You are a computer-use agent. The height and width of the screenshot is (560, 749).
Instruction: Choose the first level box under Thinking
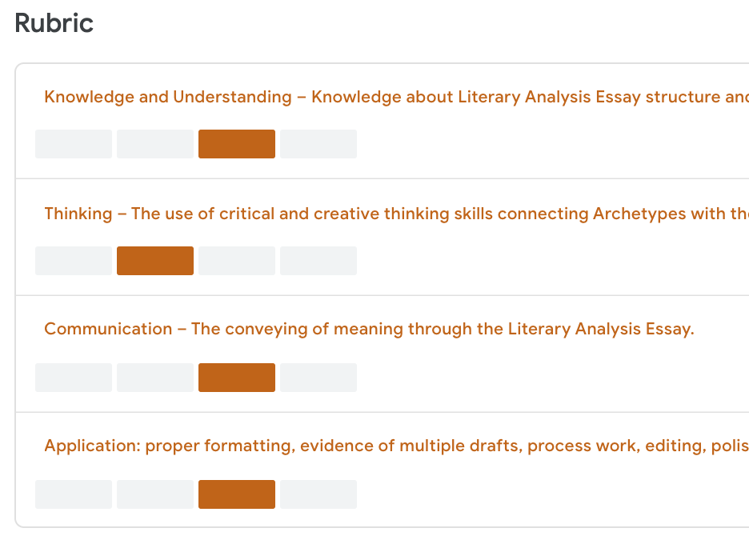[x=74, y=261]
